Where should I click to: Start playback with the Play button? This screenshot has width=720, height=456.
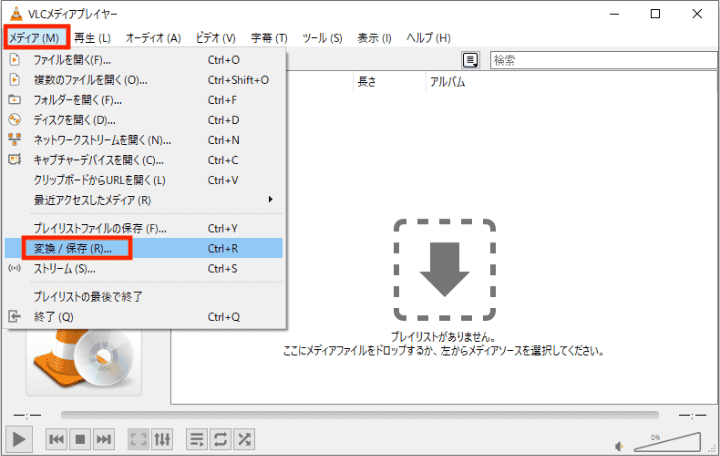coord(19,439)
